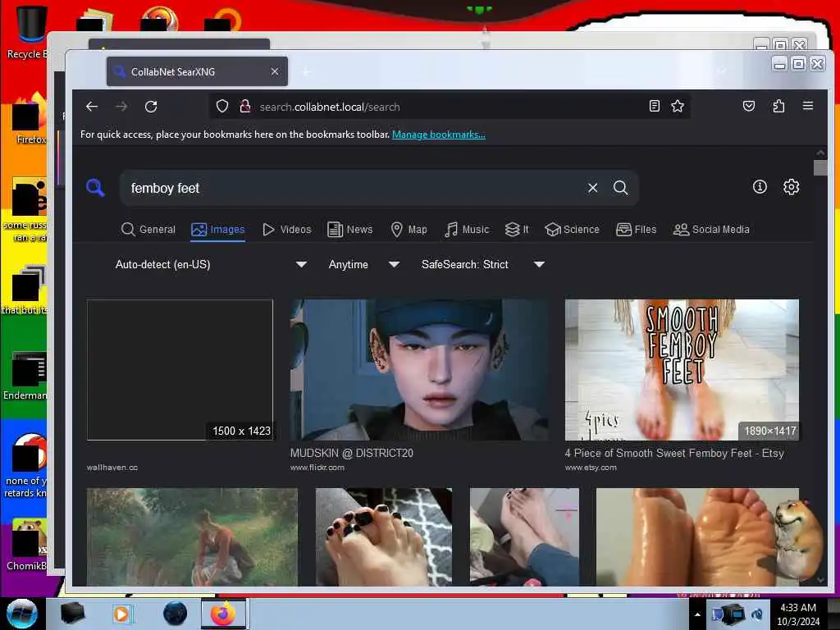The height and width of the screenshot is (630, 840).
Task: Open the Anytime time range dropdown
Action: pos(363,264)
